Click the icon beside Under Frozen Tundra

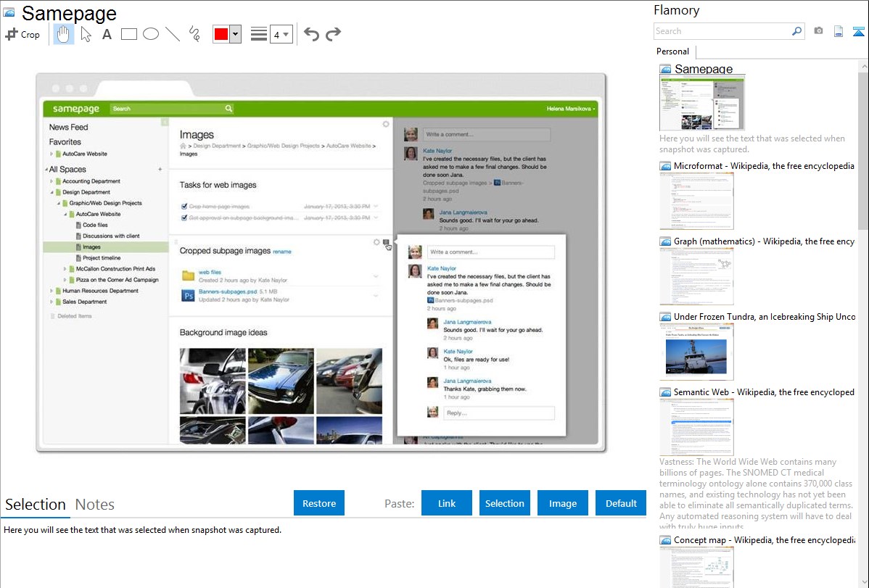(666, 317)
